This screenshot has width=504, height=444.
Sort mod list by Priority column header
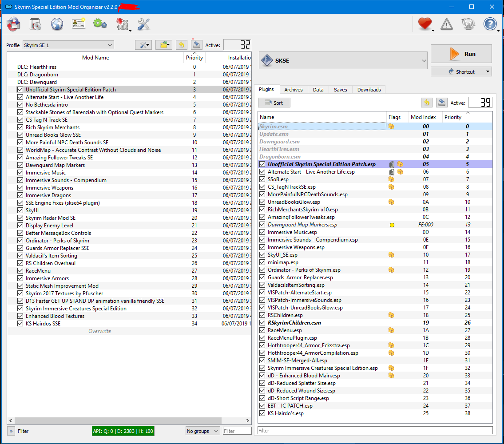pyautogui.click(x=194, y=58)
